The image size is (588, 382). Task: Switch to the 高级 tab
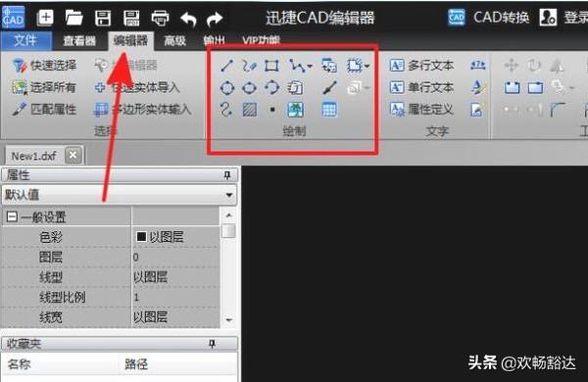click(174, 40)
